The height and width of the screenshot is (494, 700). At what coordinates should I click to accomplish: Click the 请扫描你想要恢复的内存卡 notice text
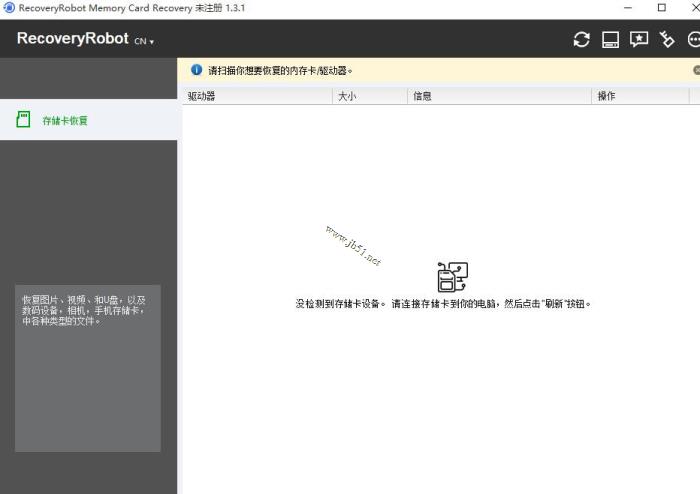[280, 71]
